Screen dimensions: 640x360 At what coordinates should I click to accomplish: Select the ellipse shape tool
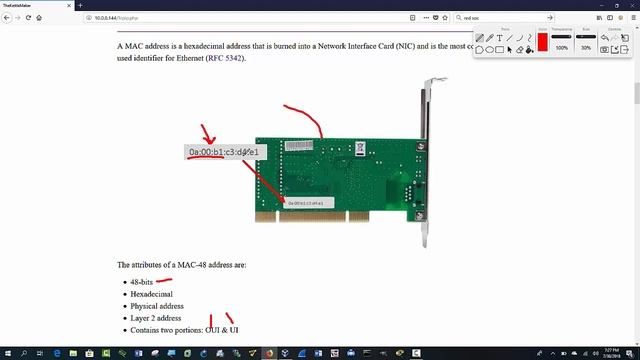click(x=489, y=50)
